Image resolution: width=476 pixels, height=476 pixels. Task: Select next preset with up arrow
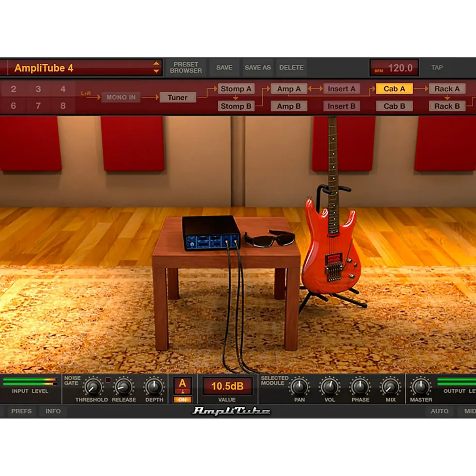coord(156,63)
